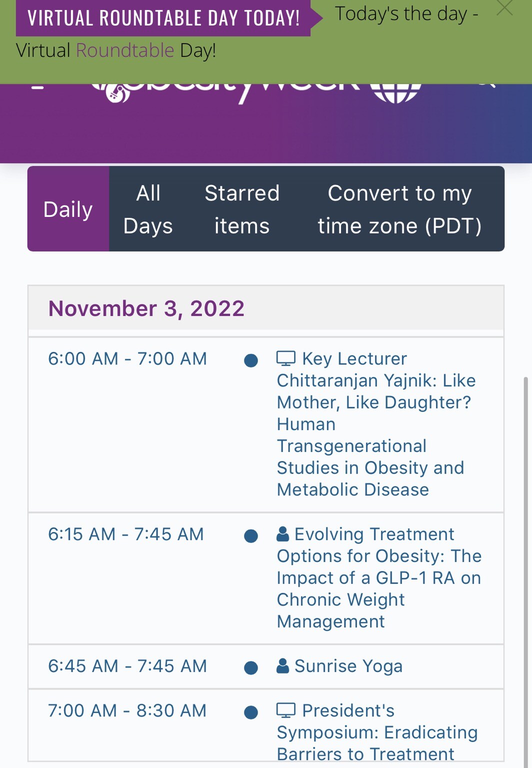Click the person icon next to Sunrise Yoga
The width and height of the screenshot is (532, 768).
click(x=283, y=666)
